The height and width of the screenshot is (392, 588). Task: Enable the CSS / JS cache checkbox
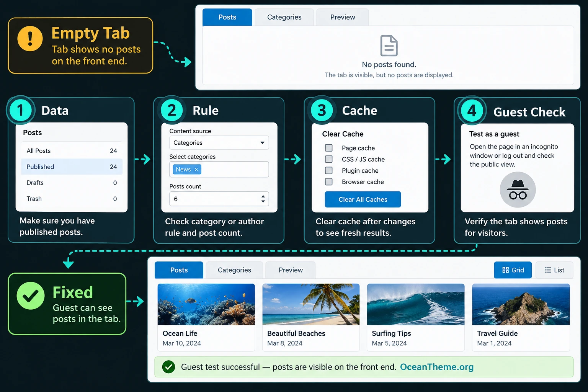[x=328, y=159]
